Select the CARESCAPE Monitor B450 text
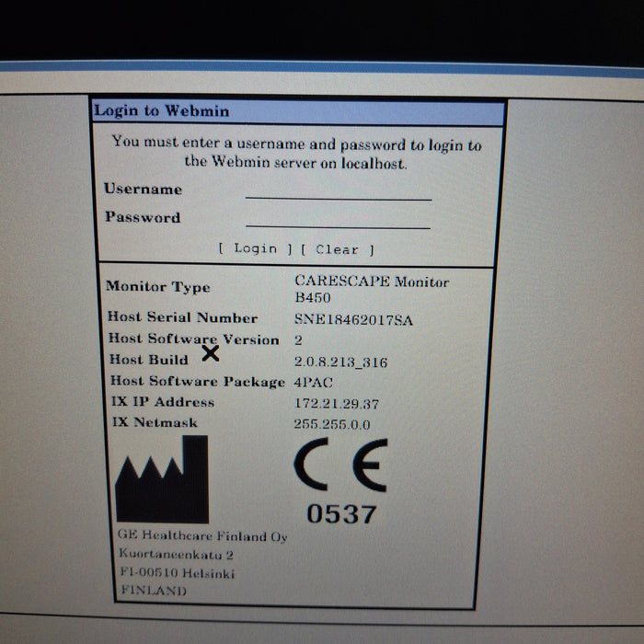 tap(371, 290)
